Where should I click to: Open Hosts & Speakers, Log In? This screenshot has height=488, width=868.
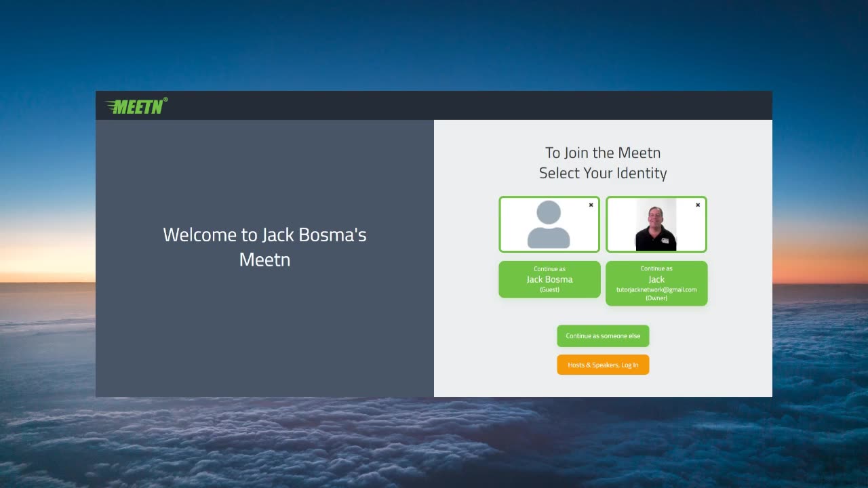(603, 365)
